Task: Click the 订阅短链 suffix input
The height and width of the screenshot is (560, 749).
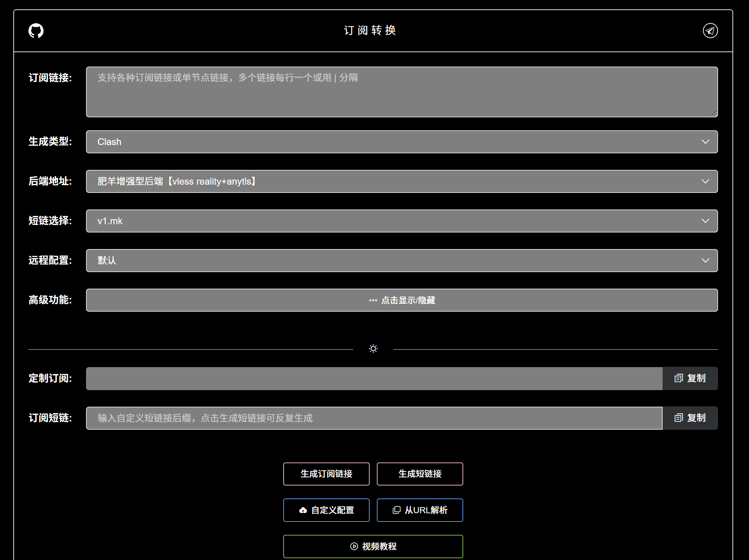Action: pyautogui.click(x=374, y=418)
